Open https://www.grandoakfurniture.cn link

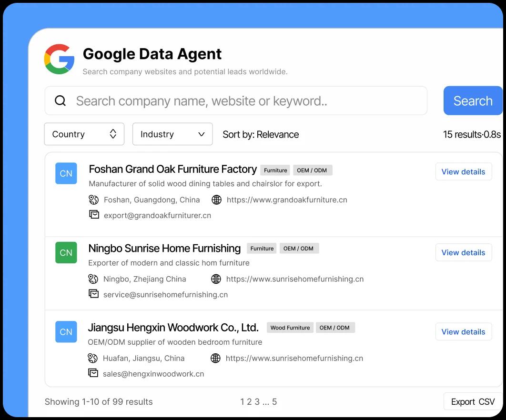[x=287, y=200]
